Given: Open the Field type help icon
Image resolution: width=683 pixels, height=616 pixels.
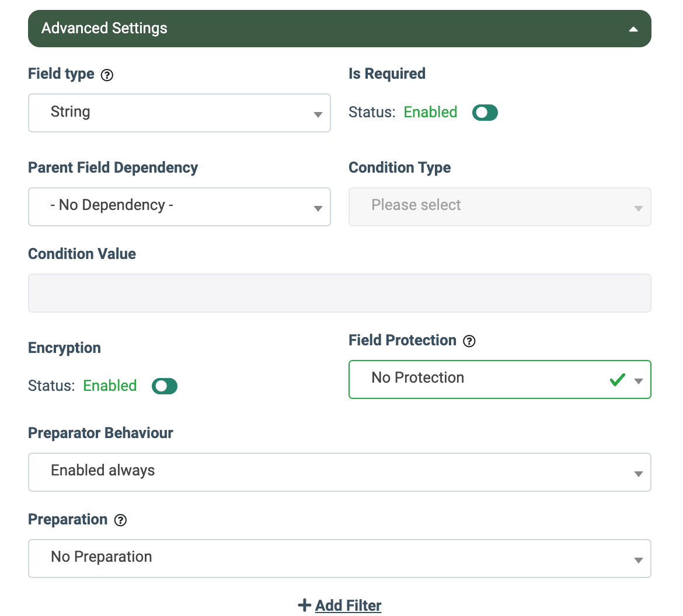Looking at the screenshot, I should pyautogui.click(x=107, y=75).
